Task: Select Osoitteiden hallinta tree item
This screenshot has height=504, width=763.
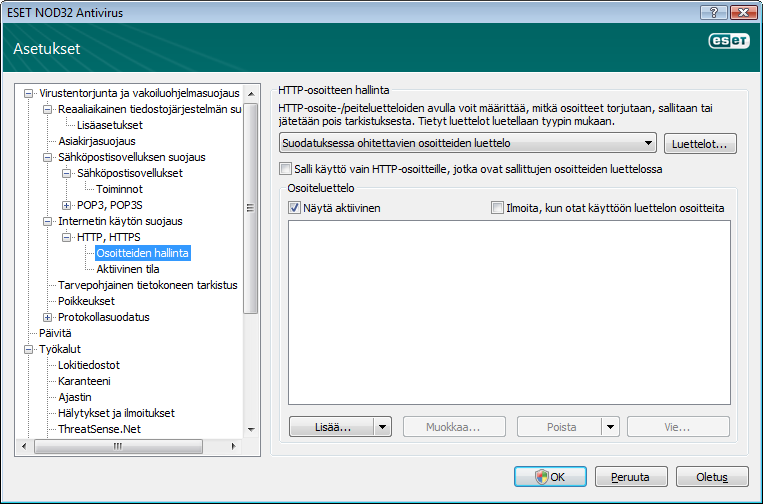Action: pyautogui.click(x=143, y=253)
